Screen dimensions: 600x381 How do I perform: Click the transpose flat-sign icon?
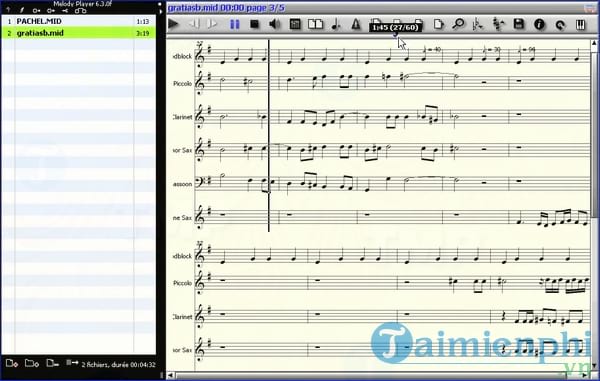coord(478,24)
